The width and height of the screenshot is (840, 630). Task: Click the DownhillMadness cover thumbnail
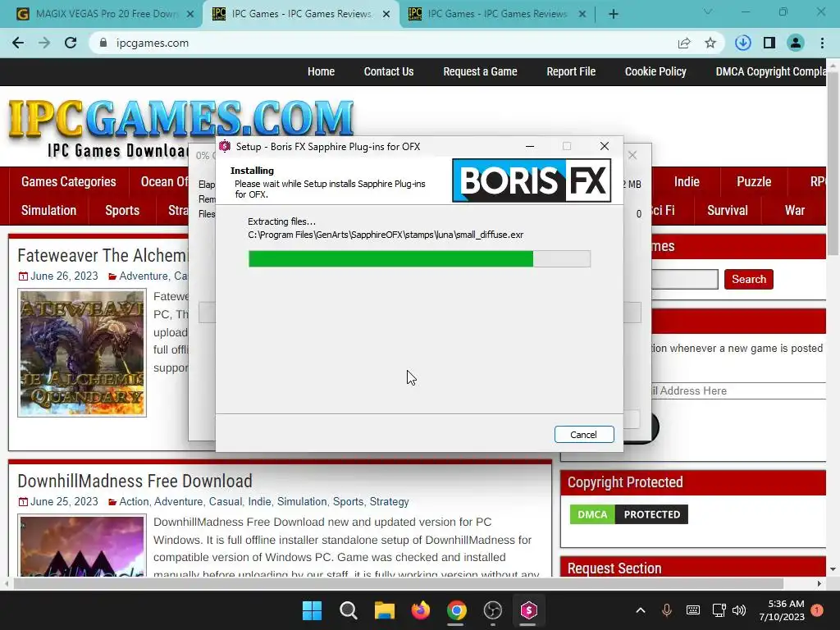click(82, 546)
